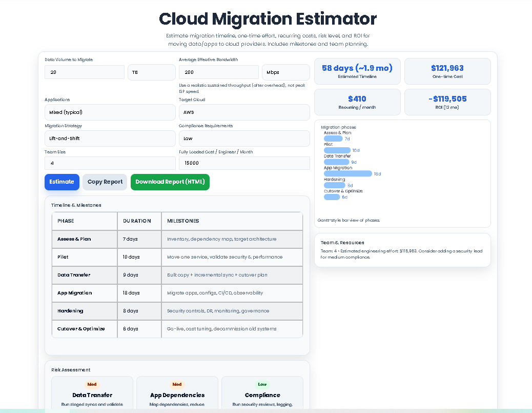Click the Fully Loaded Cost per Engineer field

click(x=244, y=163)
